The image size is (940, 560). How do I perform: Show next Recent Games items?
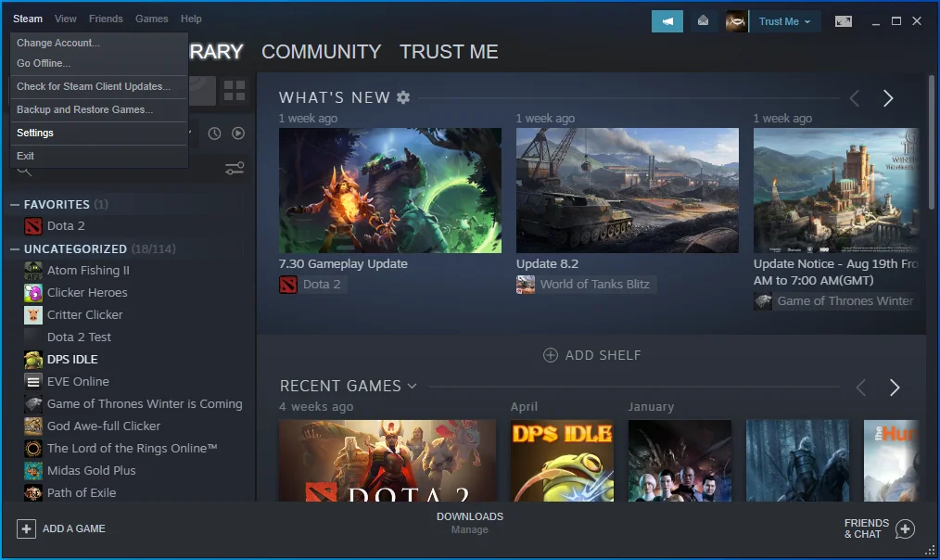pos(895,388)
